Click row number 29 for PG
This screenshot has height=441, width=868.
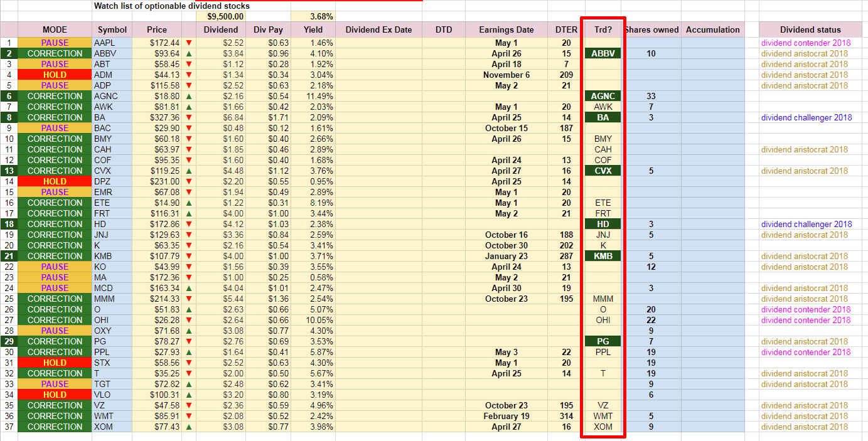(x=9, y=341)
